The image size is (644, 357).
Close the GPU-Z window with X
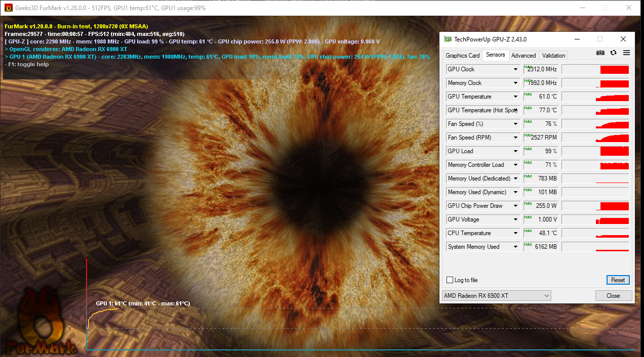[623, 39]
